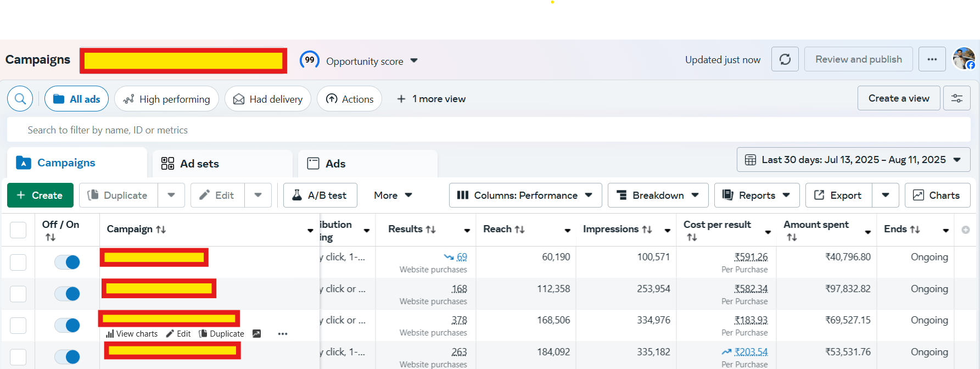Open Columns: Performance dropdown
The image size is (980, 369).
[525, 195]
